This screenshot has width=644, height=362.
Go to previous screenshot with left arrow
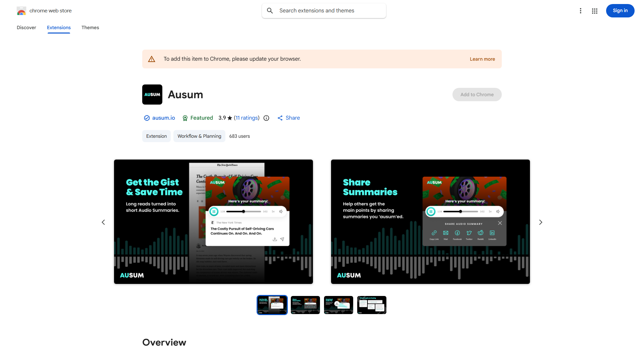(x=103, y=222)
